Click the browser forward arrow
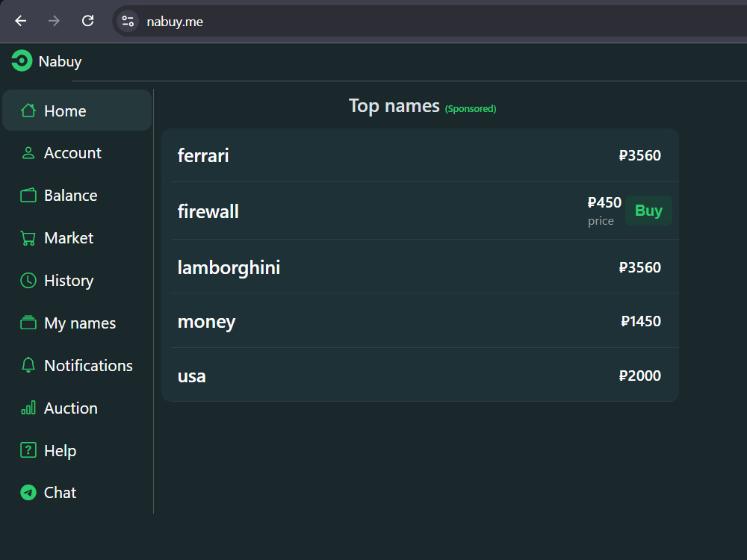Screen dimensions: 747x560 [54, 21]
